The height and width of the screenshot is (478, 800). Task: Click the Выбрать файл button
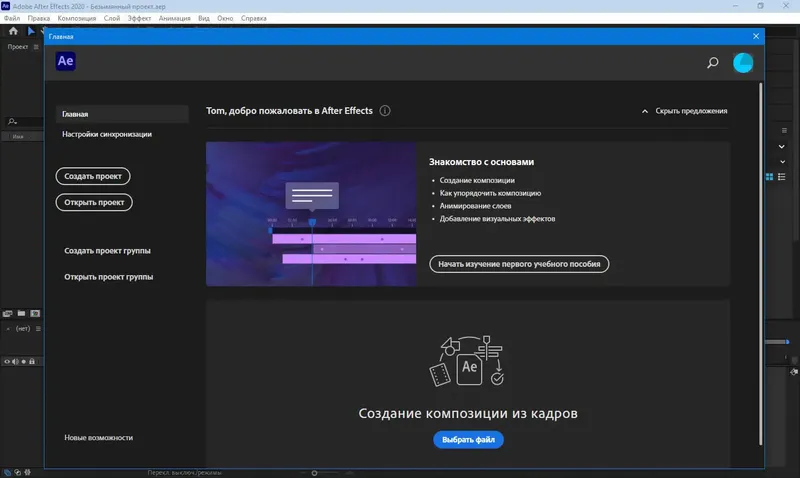[468, 440]
